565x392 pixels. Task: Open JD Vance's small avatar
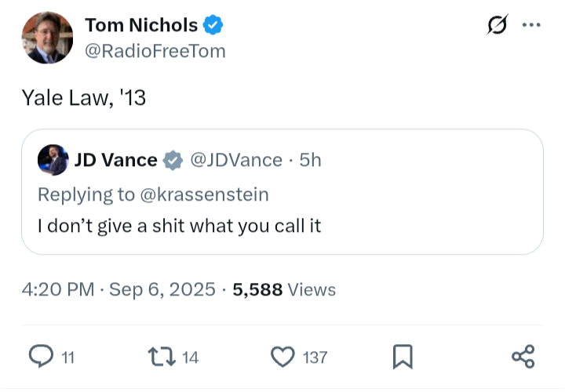coord(53,160)
